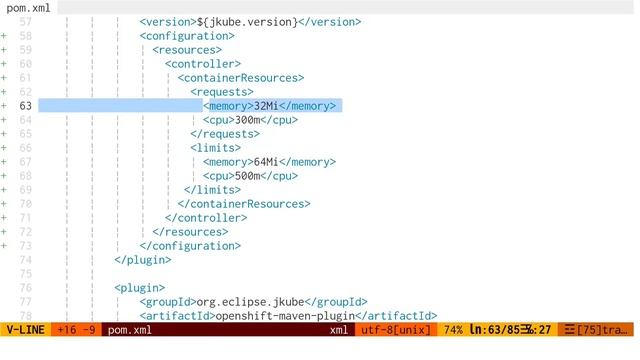Click the opening <requests> tag on line 62
This screenshot has width=640, height=360.
pos(222,92)
